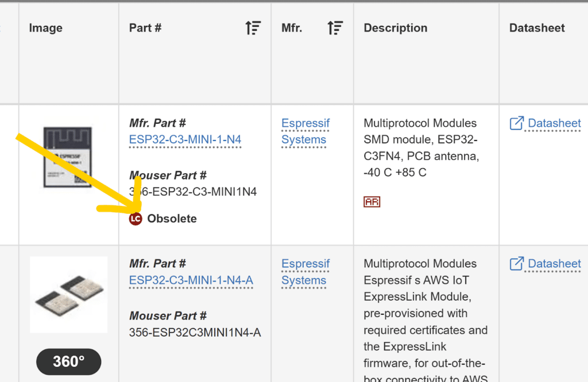View the ESP32-C3-MINI-1-N4-A product image
Image resolution: width=588 pixels, height=382 pixels.
pos(69,295)
